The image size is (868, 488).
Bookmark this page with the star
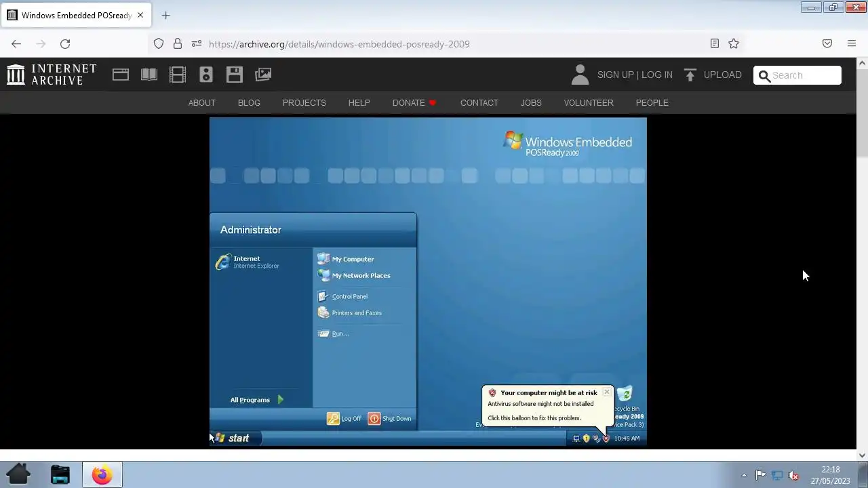[734, 43]
